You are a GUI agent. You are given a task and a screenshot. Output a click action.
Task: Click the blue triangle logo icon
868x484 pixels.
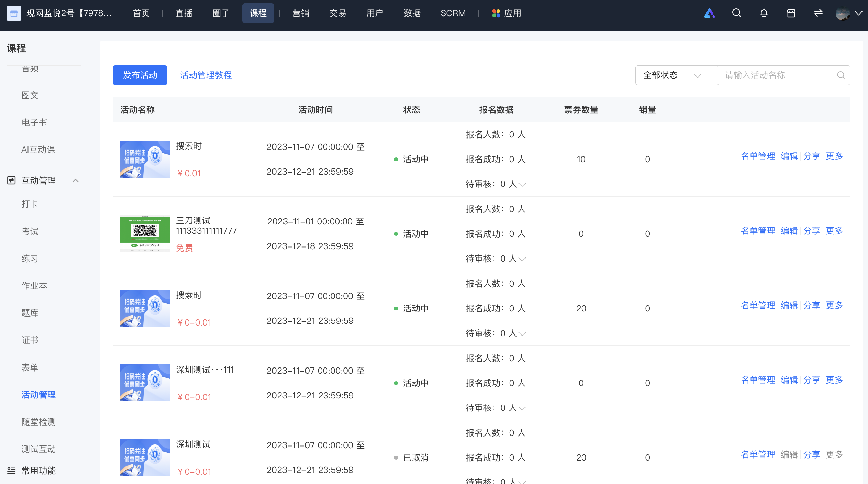click(x=709, y=13)
